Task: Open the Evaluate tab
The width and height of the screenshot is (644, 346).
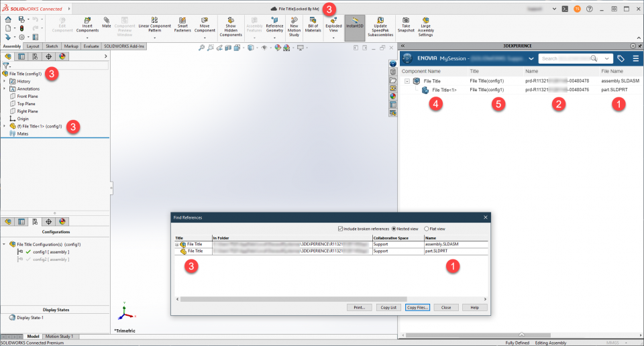Action: click(x=91, y=46)
